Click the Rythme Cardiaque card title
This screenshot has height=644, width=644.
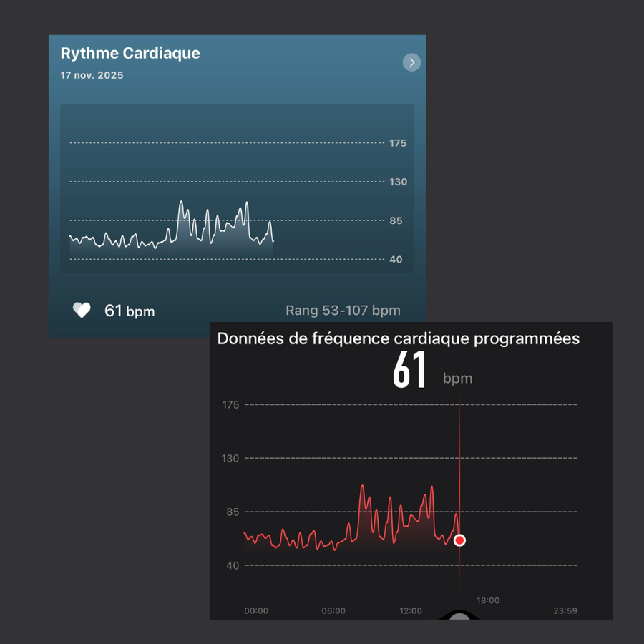pos(130,53)
